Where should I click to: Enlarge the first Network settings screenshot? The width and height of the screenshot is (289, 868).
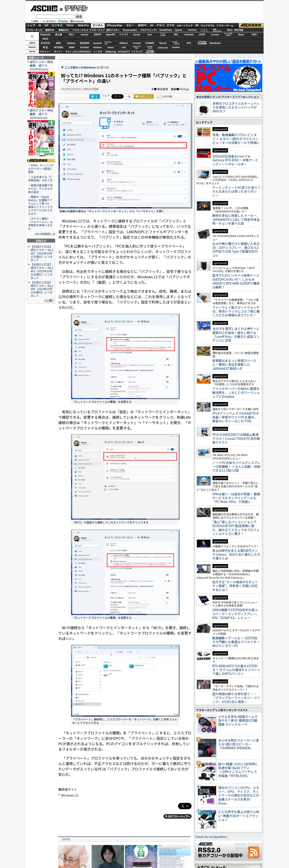(x=125, y=156)
